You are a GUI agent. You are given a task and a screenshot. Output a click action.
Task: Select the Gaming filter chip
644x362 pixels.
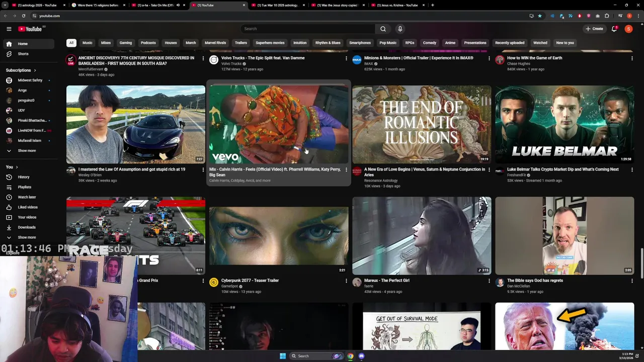126,43
